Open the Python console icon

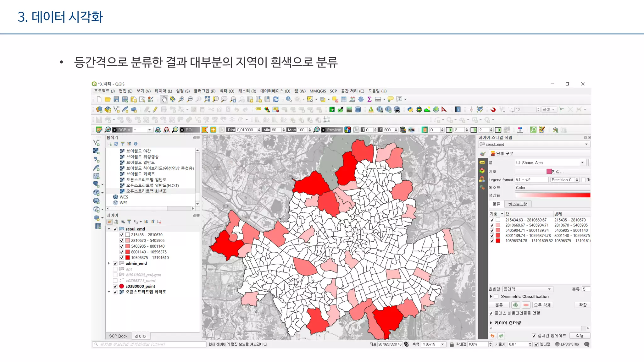[410, 109]
